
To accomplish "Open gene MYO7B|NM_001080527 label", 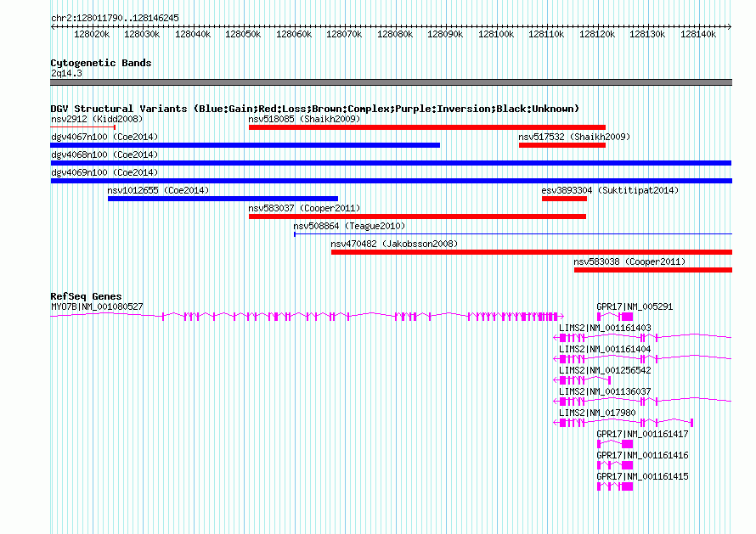I will 97,306.
